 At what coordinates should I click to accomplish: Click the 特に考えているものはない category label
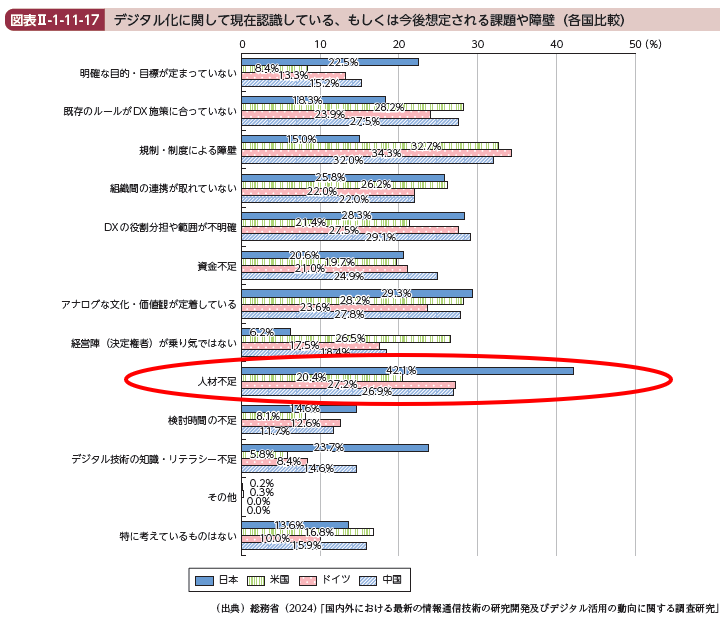(177, 536)
